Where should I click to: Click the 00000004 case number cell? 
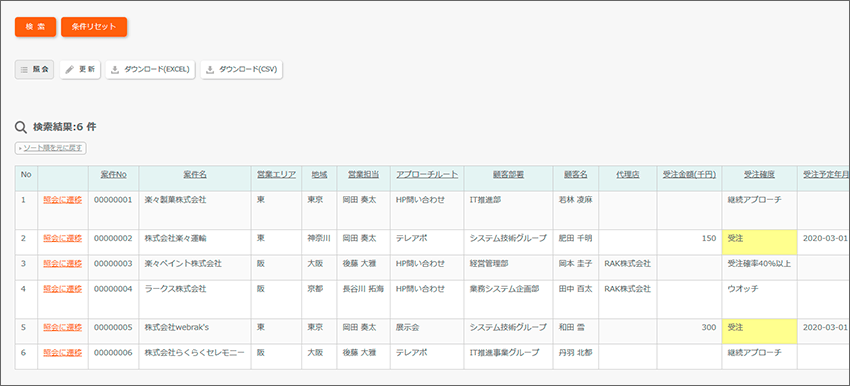pyautogui.click(x=113, y=299)
